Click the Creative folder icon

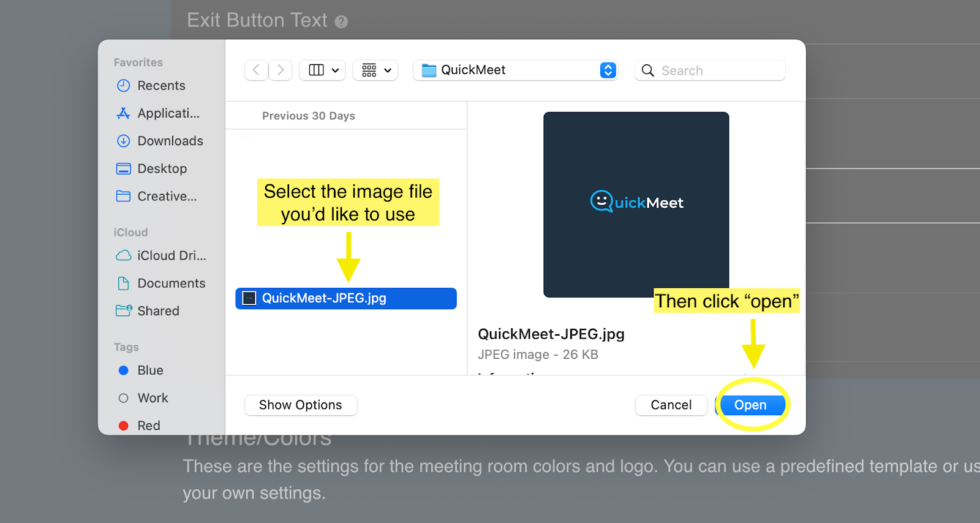coord(124,196)
